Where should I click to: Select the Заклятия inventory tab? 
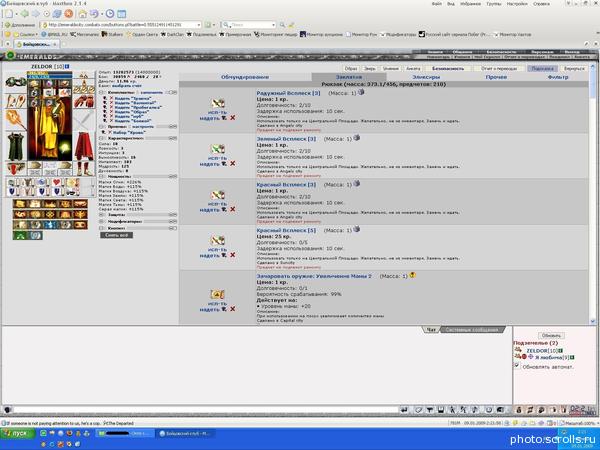(349, 77)
